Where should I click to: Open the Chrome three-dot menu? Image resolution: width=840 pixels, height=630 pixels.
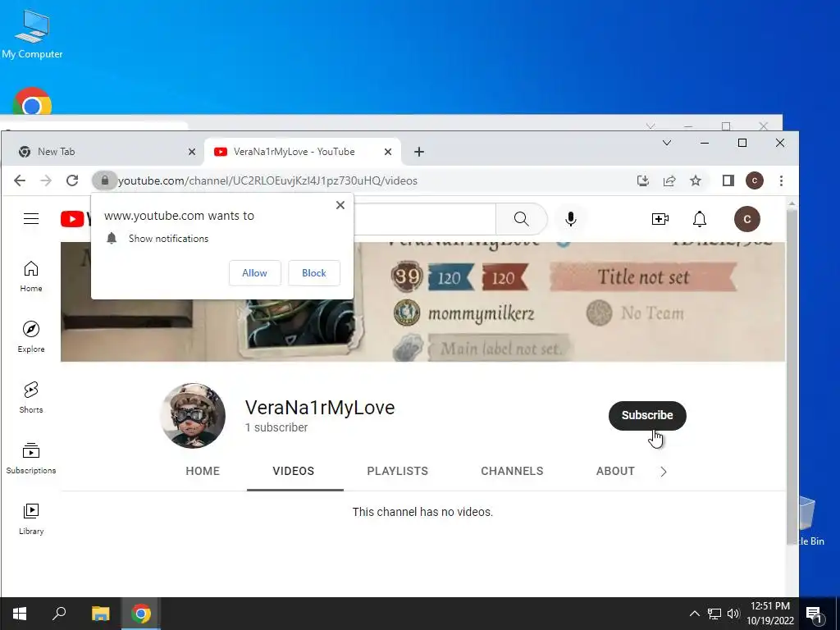click(781, 180)
